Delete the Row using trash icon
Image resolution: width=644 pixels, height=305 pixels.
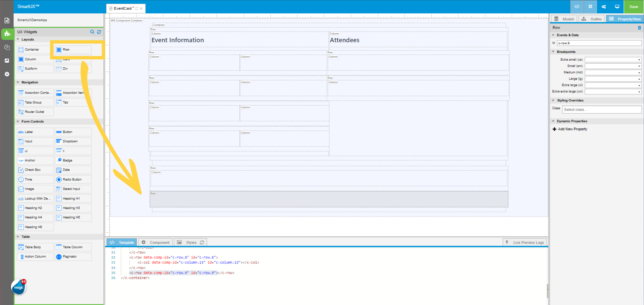[x=639, y=28]
